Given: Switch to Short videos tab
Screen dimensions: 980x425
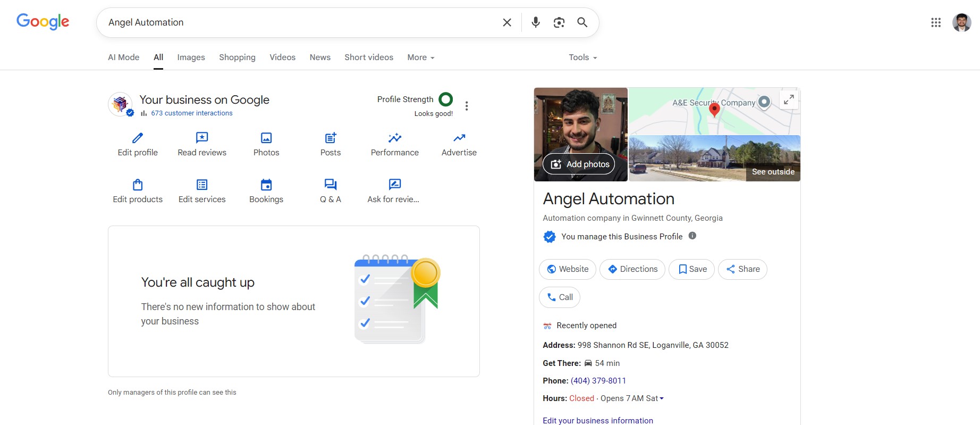Looking at the screenshot, I should (x=369, y=57).
